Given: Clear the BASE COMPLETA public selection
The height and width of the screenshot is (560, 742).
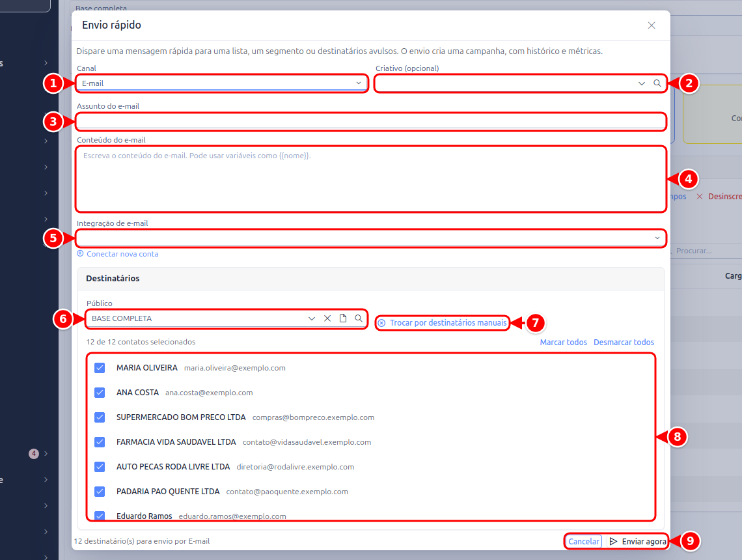Looking at the screenshot, I should (327, 318).
